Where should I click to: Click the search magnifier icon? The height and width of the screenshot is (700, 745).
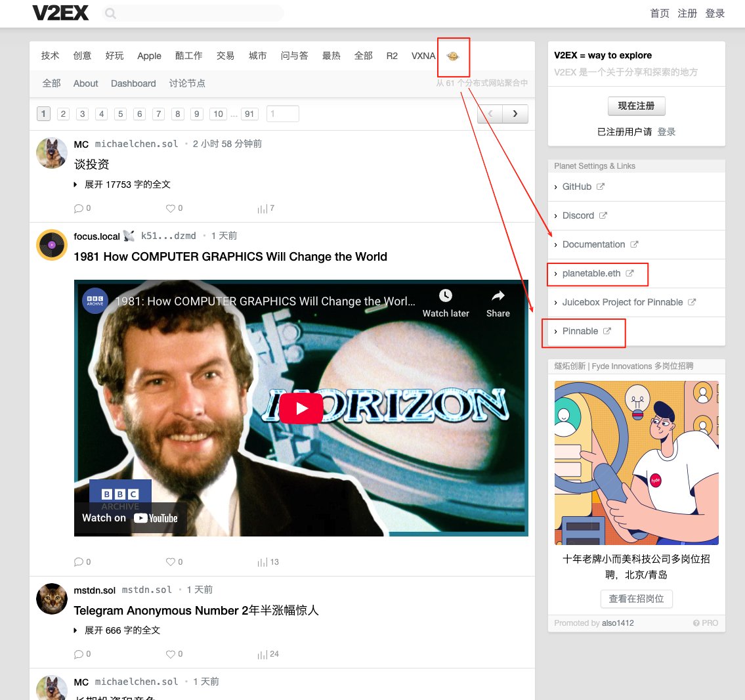110,13
